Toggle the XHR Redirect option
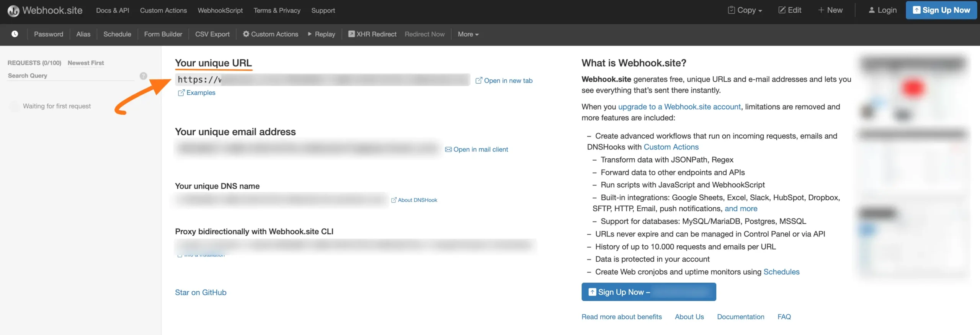This screenshot has width=980, height=335. [x=372, y=34]
